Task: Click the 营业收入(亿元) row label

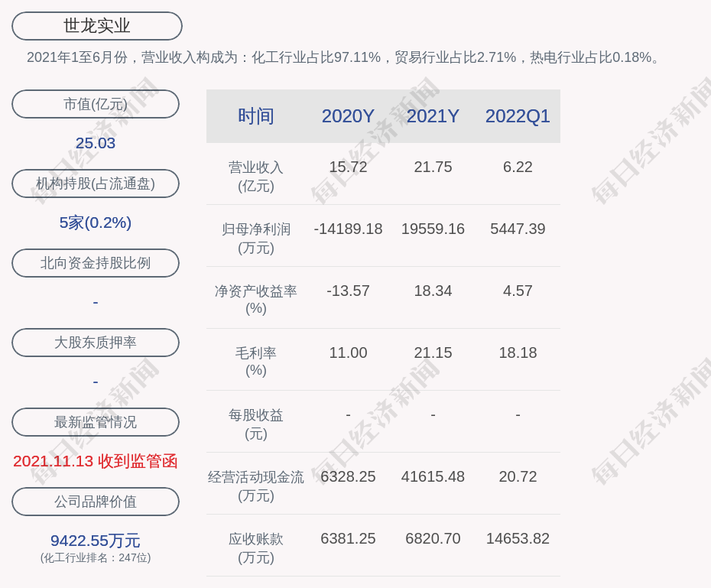Action: click(256, 177)
